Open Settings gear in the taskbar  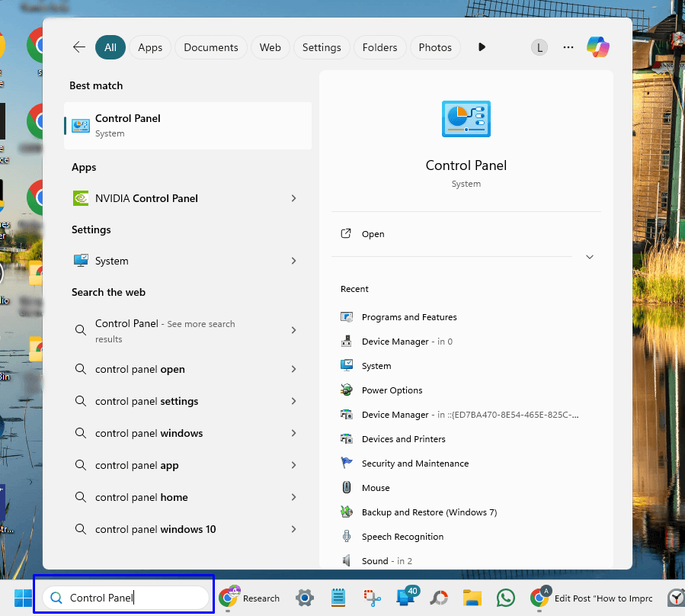click(x=305, y=598)
